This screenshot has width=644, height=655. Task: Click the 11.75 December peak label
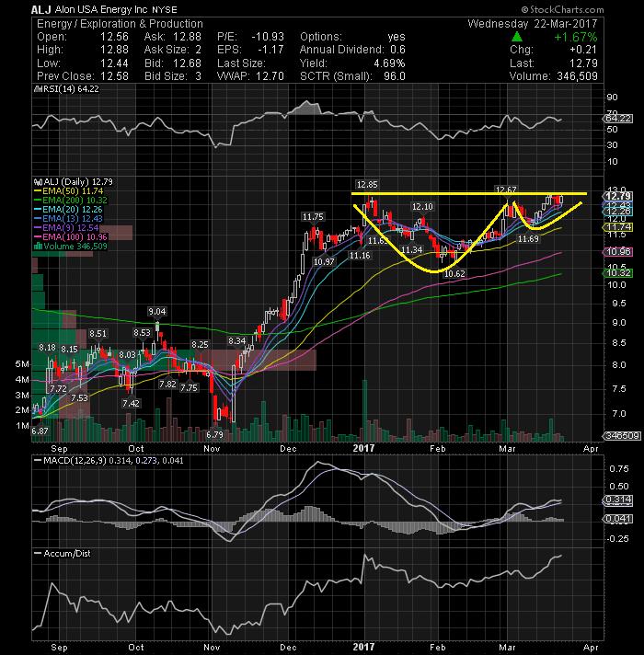point(313,217)
